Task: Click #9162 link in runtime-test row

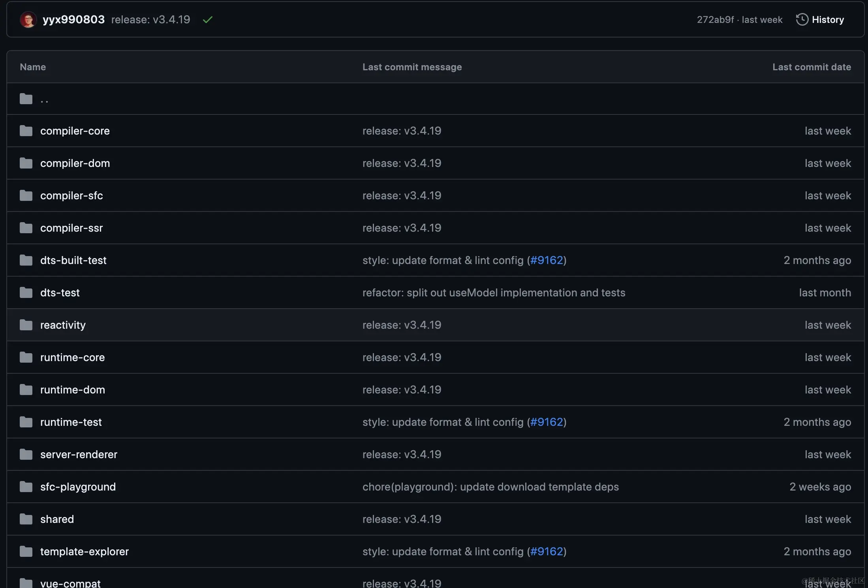Action: (x=547, y=422)
